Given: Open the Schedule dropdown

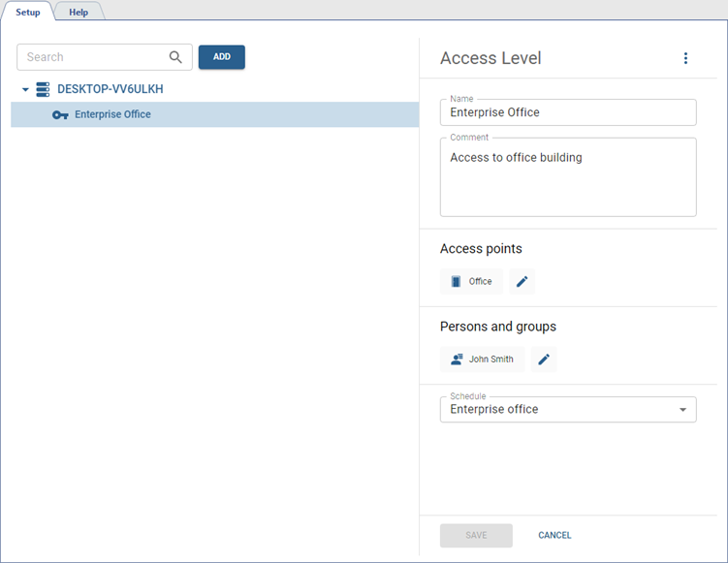Looking at the screenshot, I should point(568,409).
